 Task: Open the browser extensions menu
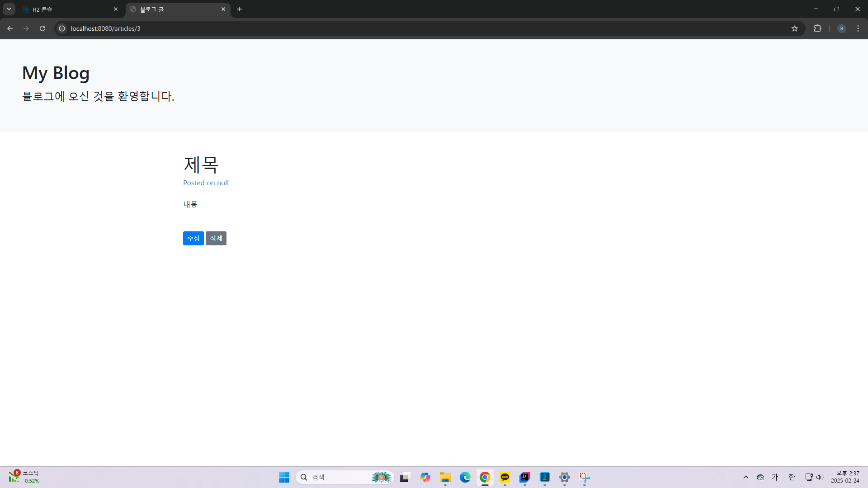(817, 28)
